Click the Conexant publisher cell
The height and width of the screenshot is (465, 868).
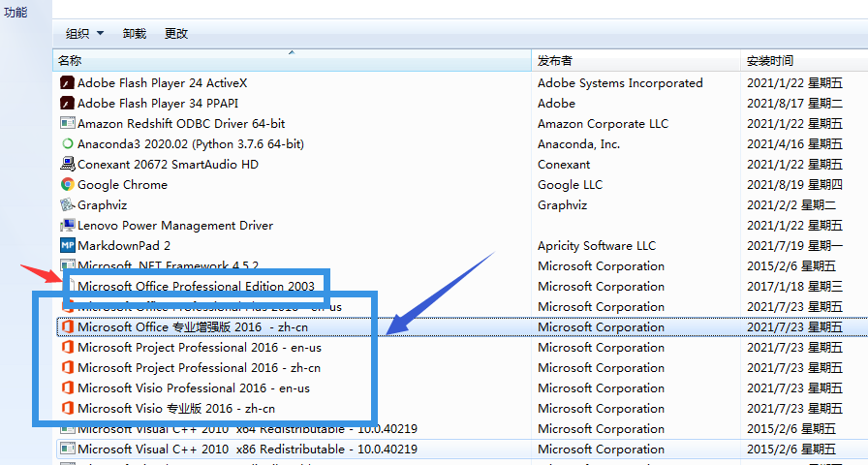[x=564, y=165]
